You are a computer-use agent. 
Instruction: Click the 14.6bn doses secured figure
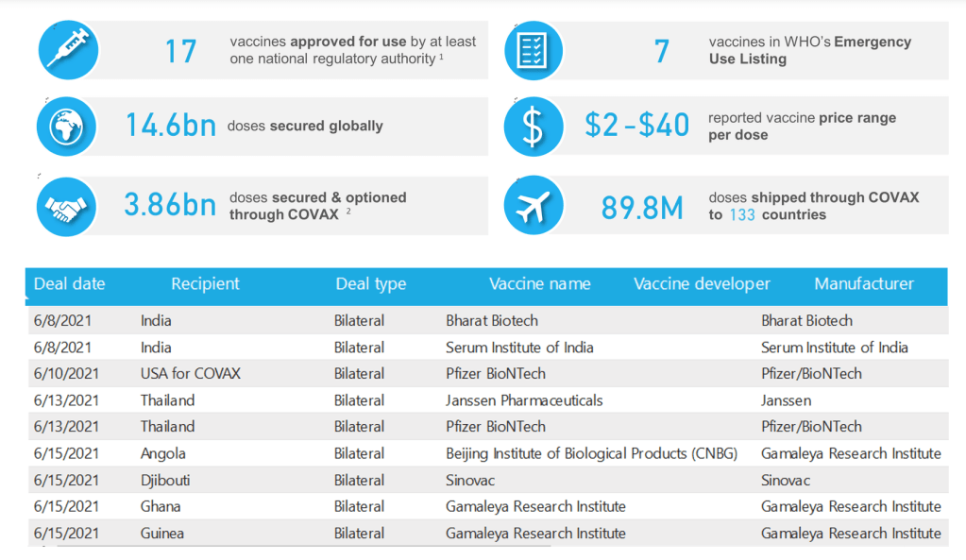pyautogui.click(x=171, y=126)
